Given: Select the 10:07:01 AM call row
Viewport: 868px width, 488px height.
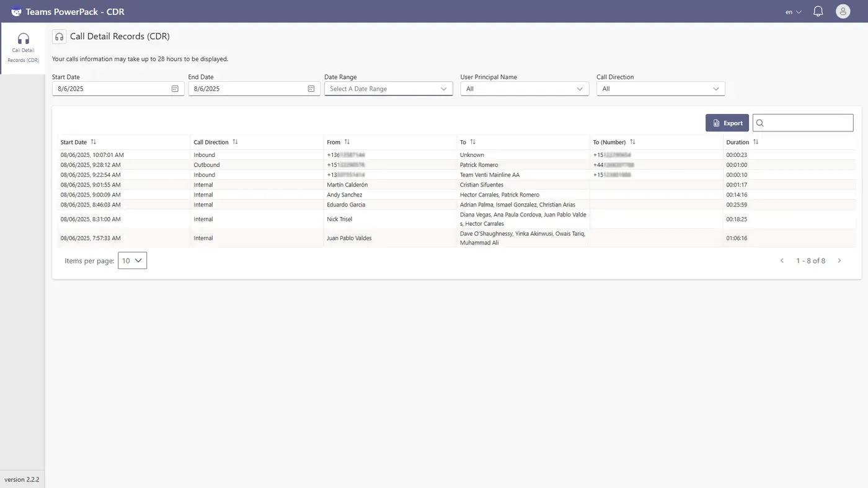Looking at the screenshot, I should [457, 155].
